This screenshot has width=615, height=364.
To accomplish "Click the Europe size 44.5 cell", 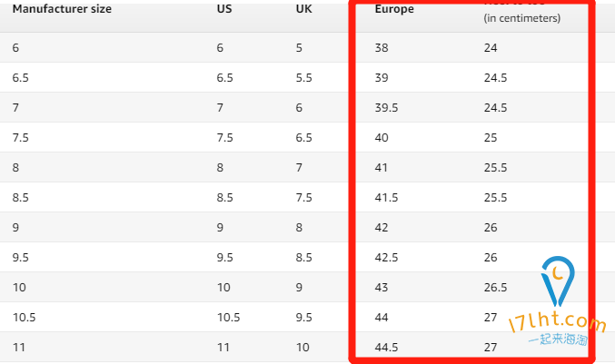I will [386, 347].
